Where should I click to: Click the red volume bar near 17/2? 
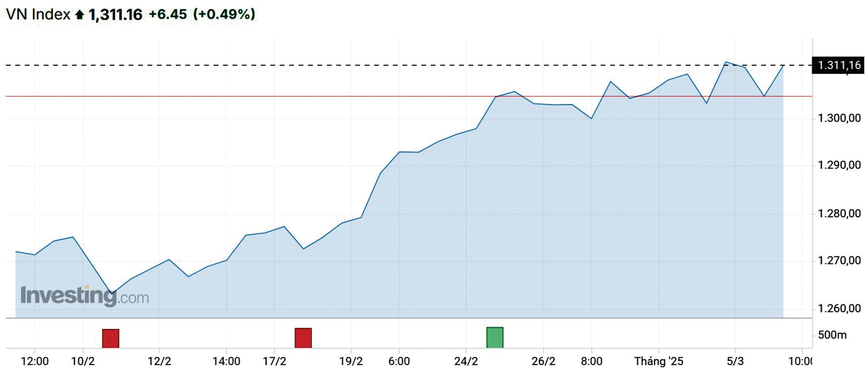(x=303, y=338)
